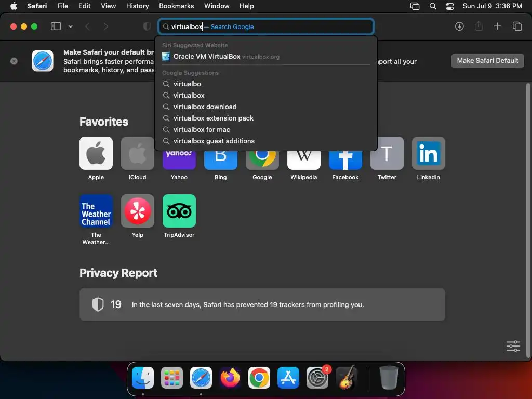
Task: Open Finder from the Dock
Action: [143, 378]
